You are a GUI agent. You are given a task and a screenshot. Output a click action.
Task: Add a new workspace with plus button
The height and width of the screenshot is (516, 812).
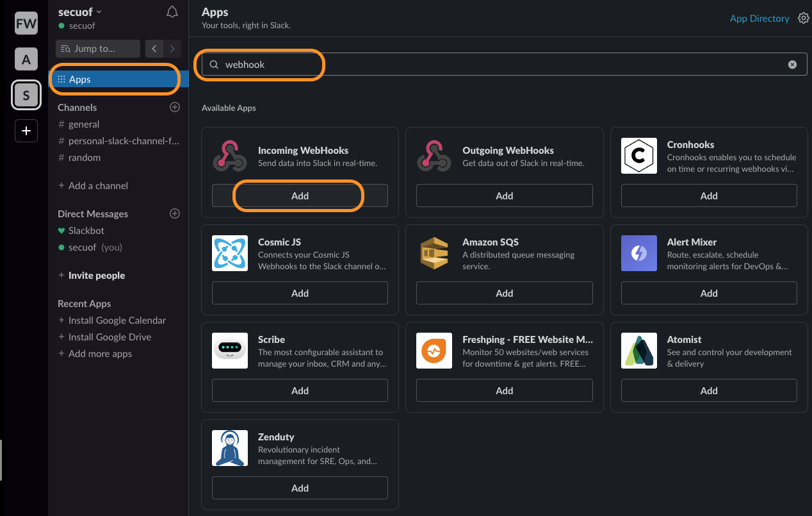tap(26, 131)
